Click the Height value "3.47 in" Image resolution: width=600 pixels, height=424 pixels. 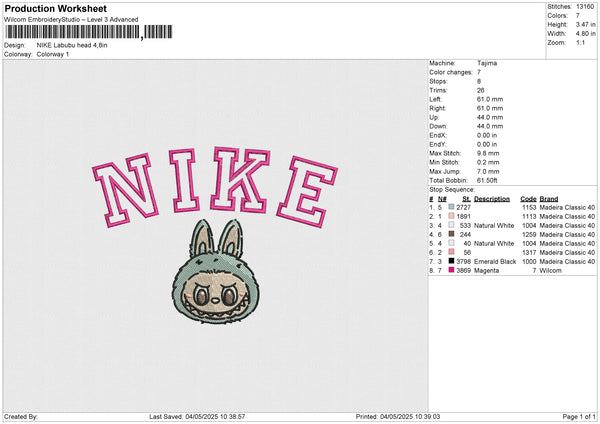[585, 24]
